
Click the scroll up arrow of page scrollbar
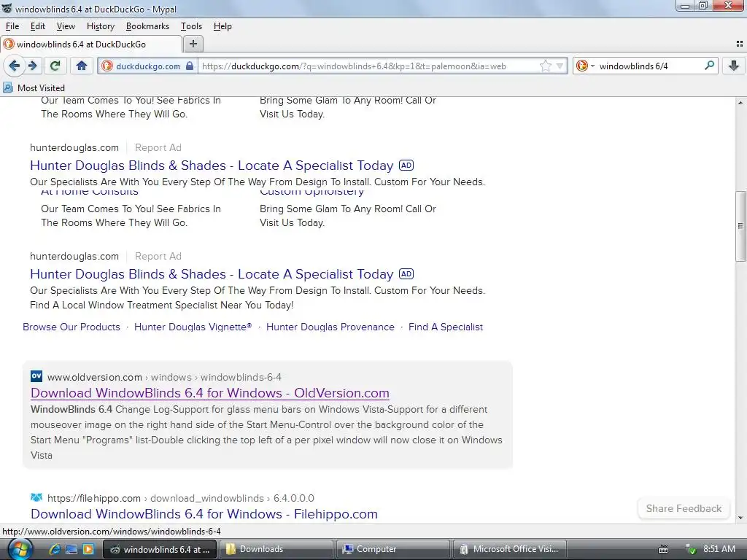click(740, 102)
